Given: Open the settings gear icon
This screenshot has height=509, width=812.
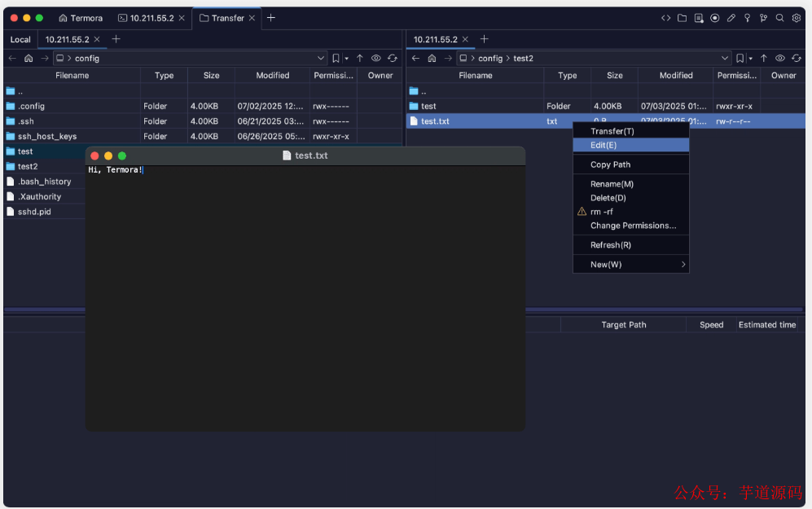Looking at the screenshot, I should point(797,18).
